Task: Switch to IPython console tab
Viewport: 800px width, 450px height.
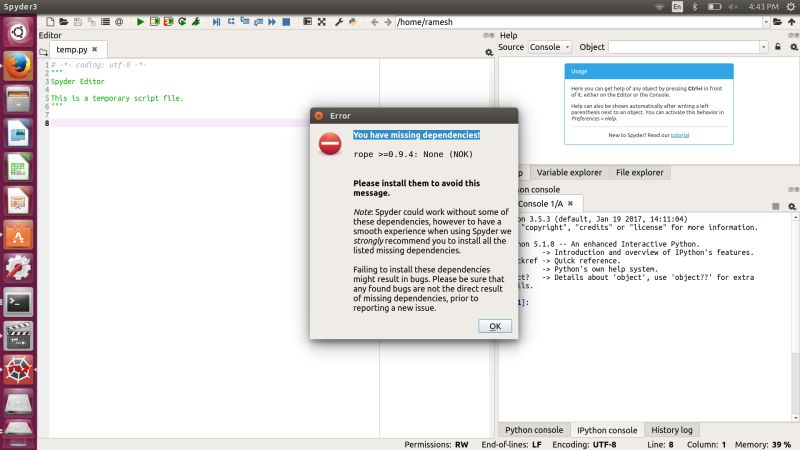Action: tap(607, 430)
